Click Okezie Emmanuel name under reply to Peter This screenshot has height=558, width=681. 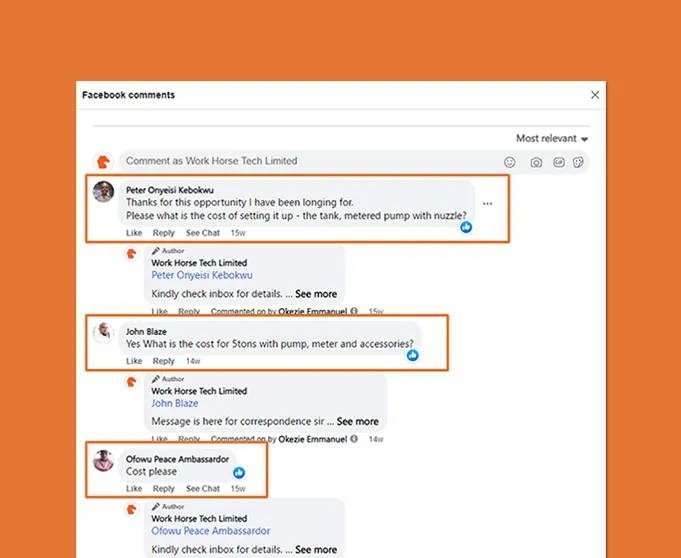click(312, 311)
